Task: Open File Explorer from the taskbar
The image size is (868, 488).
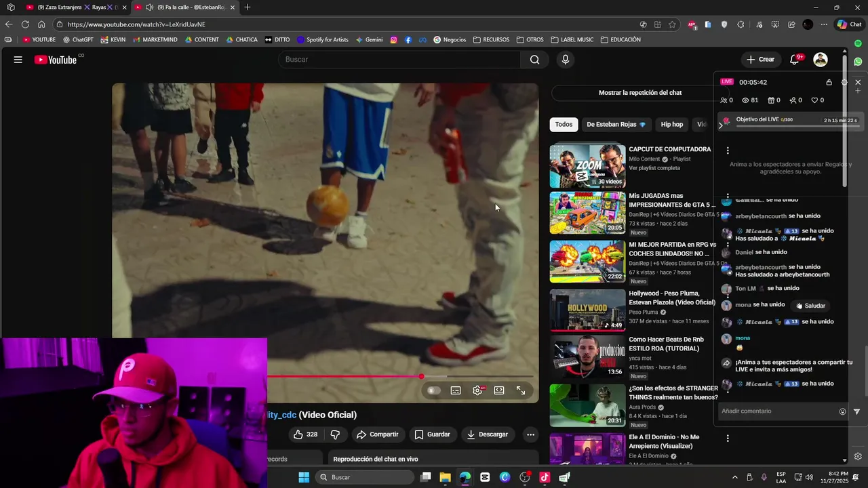Action: [445, 477]
